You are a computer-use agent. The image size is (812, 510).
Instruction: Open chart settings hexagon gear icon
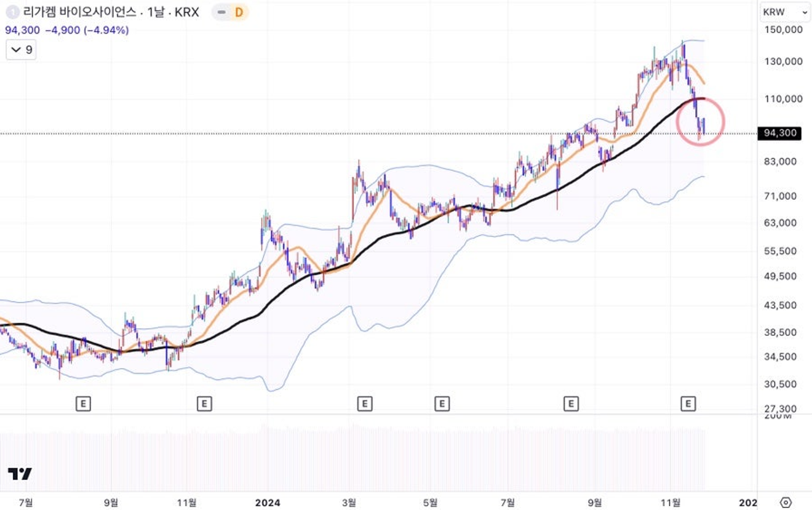click(x=786, y=501)
